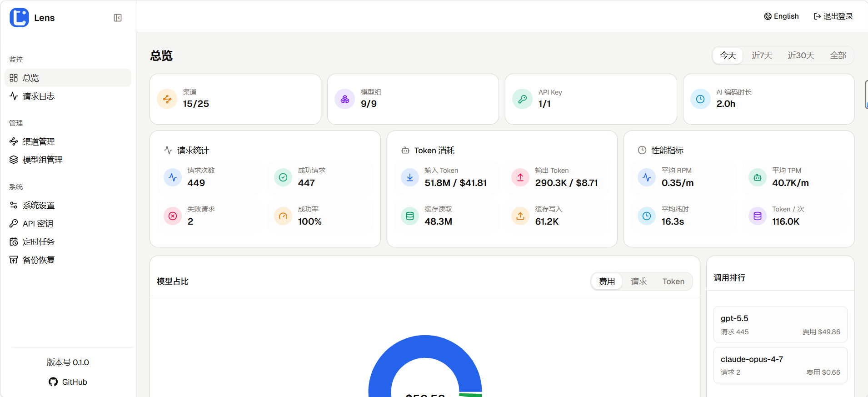Click the orange channel icon in the 渠道 card
The image size is (868, 397).
point(167,99)
